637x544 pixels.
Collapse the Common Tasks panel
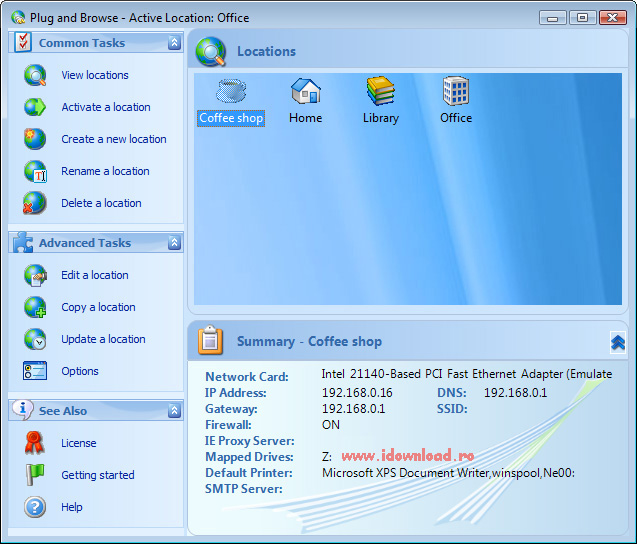click(x=174, y=43)
